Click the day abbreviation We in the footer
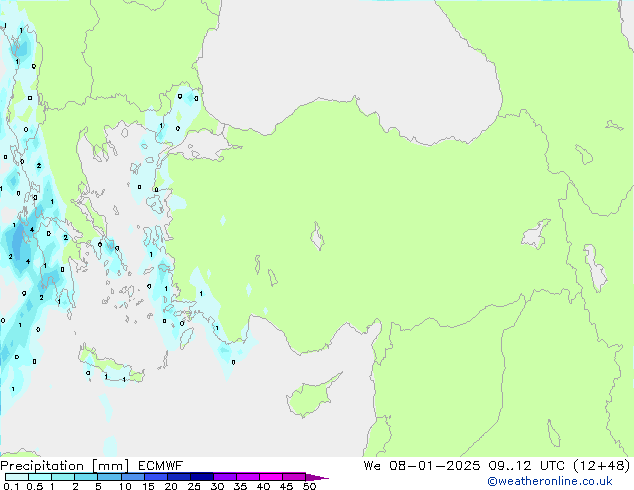Screen dimensions: 634x490 372,466
